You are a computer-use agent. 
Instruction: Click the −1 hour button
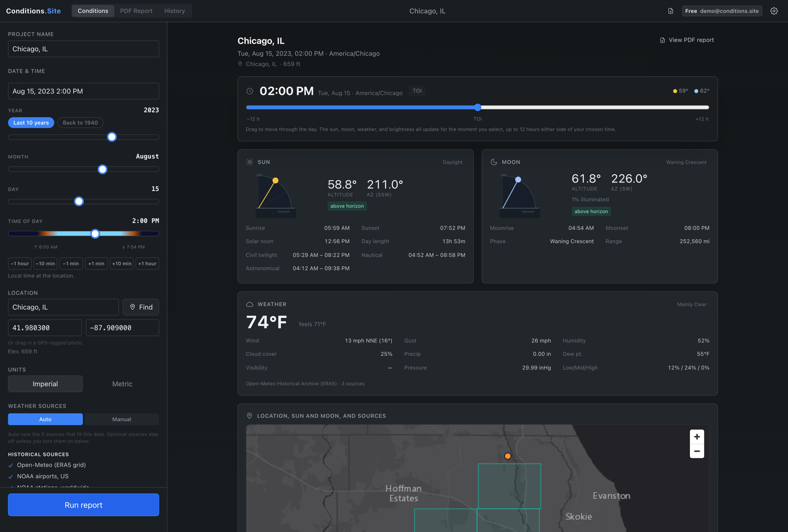[x=20, y=263]
